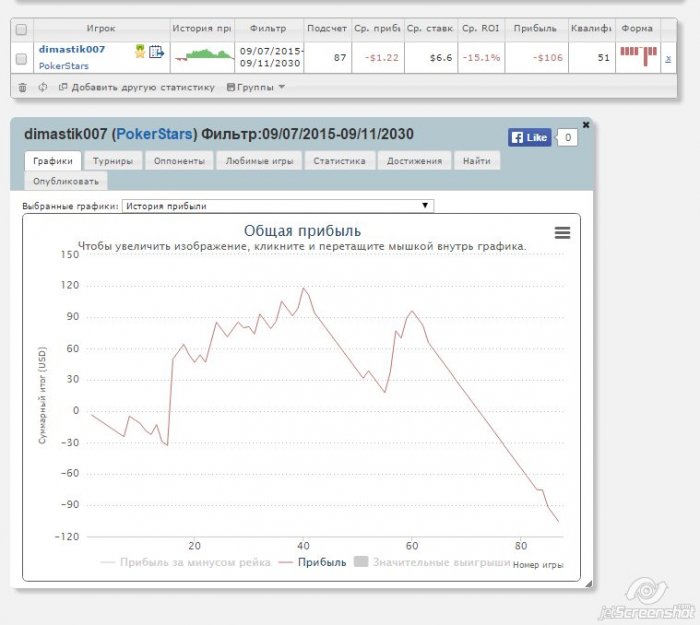The image size is (700, 625).
Task: Click the $6.6 average stake value
Action: [441, 58]
